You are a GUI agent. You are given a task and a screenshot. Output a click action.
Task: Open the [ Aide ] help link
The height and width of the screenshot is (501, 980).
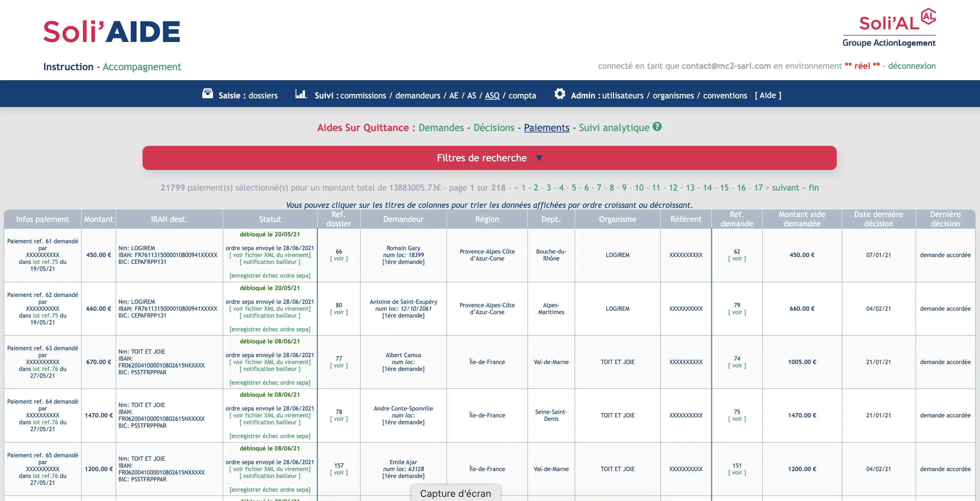pyautogui.click(x=768, y=95)
